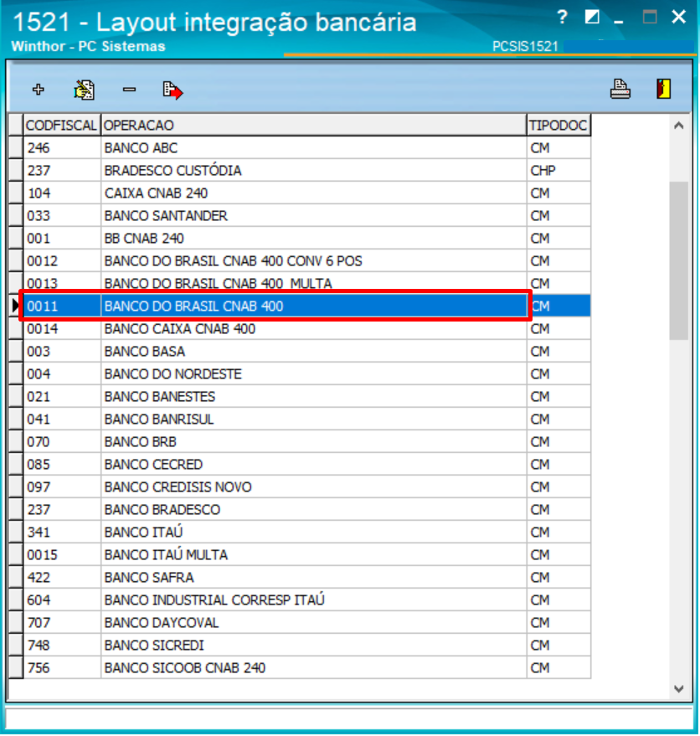
Task: Select the BANCO BASA row
Action: [307, 351]
